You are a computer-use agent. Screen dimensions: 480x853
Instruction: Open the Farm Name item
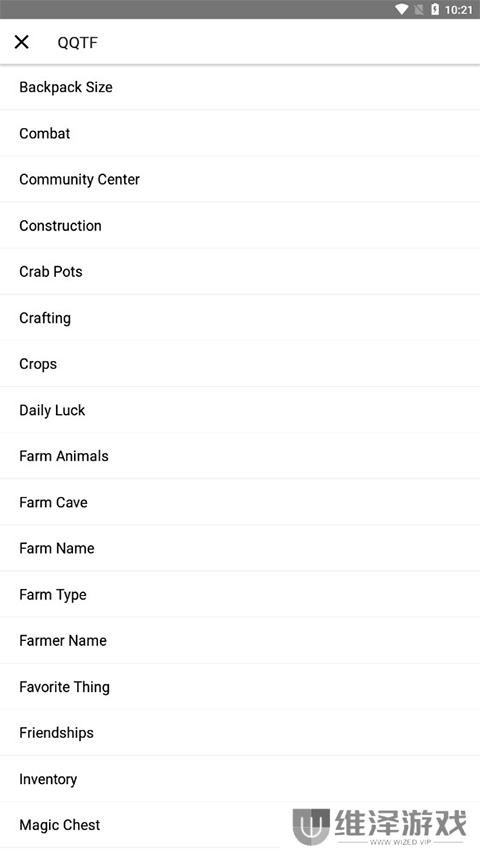click(x=240, y=548)
